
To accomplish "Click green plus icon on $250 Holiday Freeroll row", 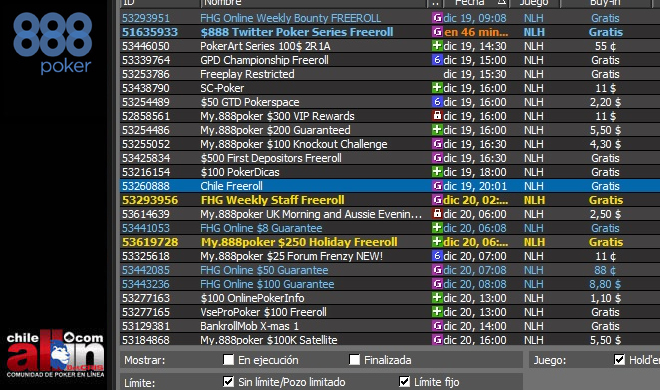I will [437, 241].
